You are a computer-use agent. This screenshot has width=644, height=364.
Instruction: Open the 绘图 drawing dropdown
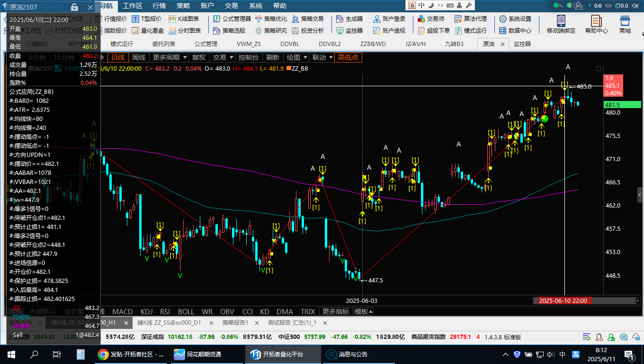click(x=296, y=57)
